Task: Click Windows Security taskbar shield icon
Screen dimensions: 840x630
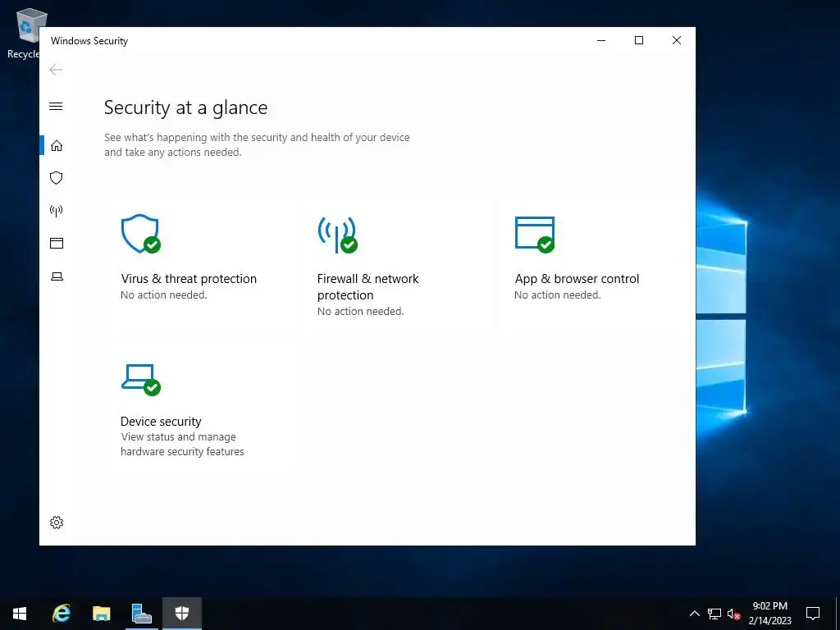Action: (182, 614)
